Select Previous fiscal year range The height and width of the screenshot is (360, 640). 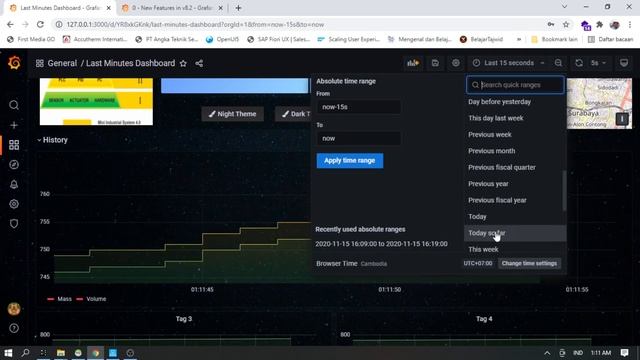click(x=514, y=200)
